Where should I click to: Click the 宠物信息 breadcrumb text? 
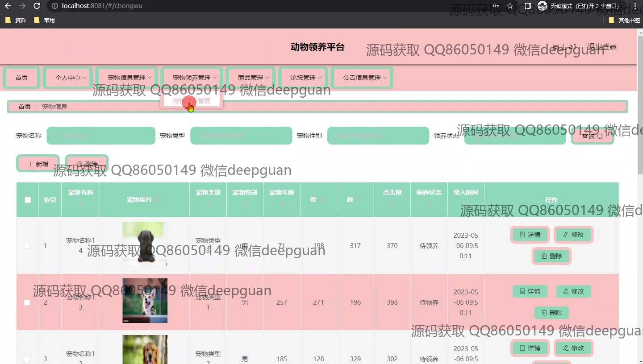(54, 107)
